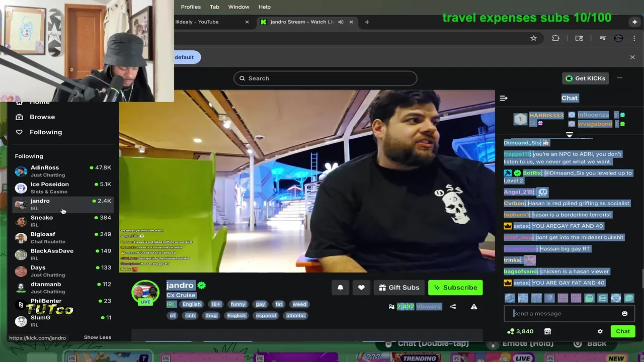This screenshot has width=644, height=362.
Task: Send message with green Chat button
Action: tap(623, 331)
